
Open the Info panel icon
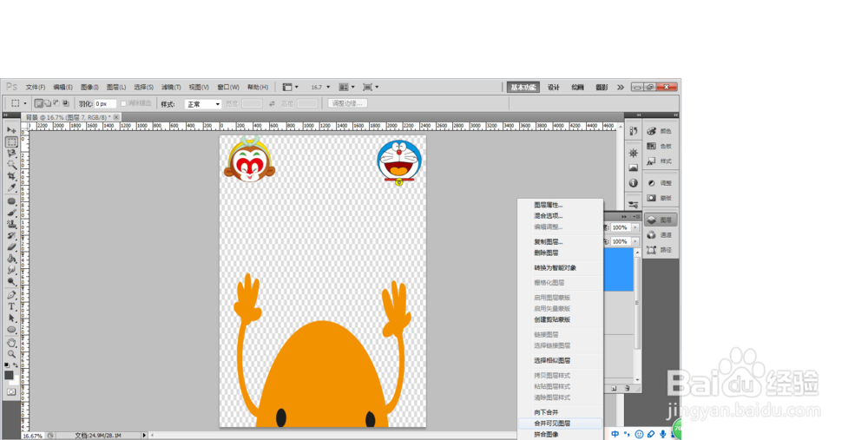(634, 183)
